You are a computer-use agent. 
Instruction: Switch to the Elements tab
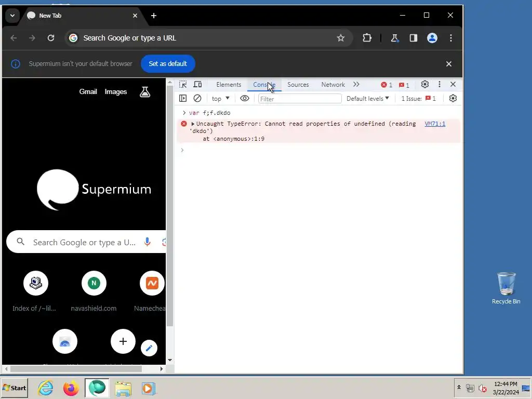click(x=229, y=85)
